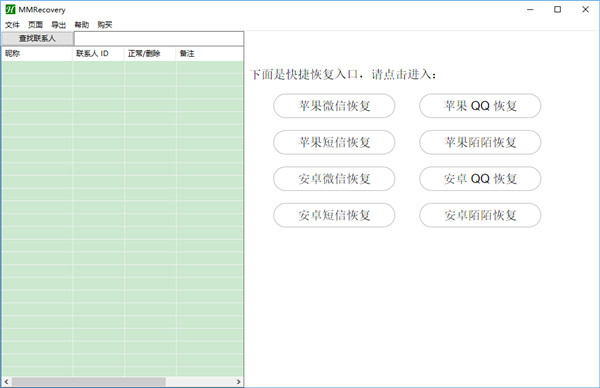
Task: Sort by the 备注 column header
Action: tap(210, 54)
